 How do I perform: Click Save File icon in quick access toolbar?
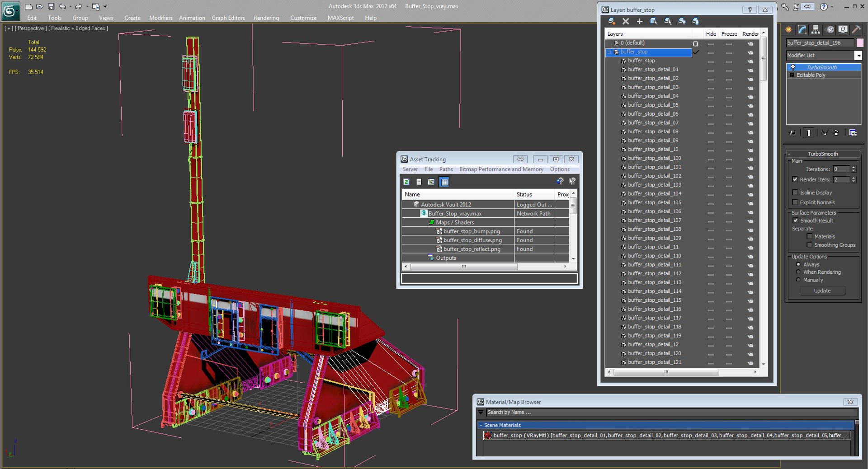51,6
